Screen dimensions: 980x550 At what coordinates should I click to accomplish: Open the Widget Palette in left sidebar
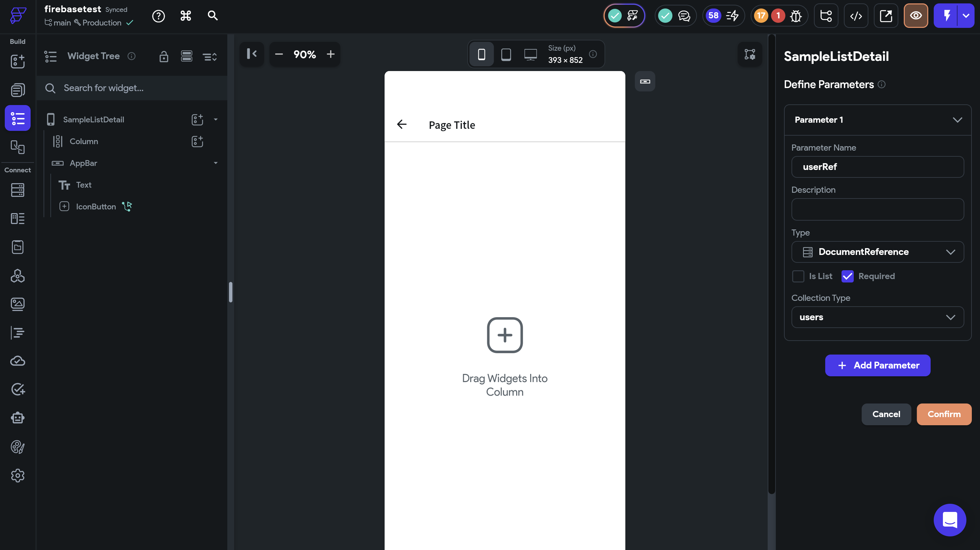coord(17,62)
